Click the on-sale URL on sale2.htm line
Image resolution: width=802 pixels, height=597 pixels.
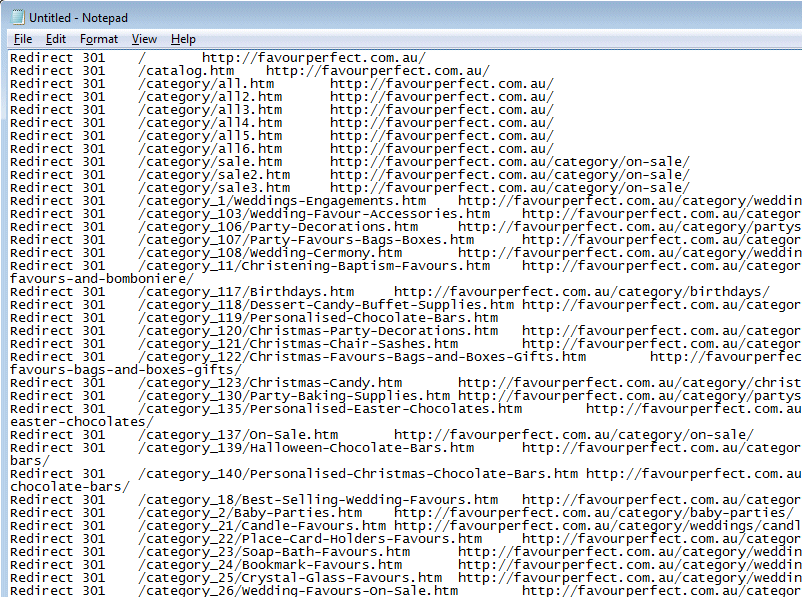pyautogui.click(x=510, y=175)
